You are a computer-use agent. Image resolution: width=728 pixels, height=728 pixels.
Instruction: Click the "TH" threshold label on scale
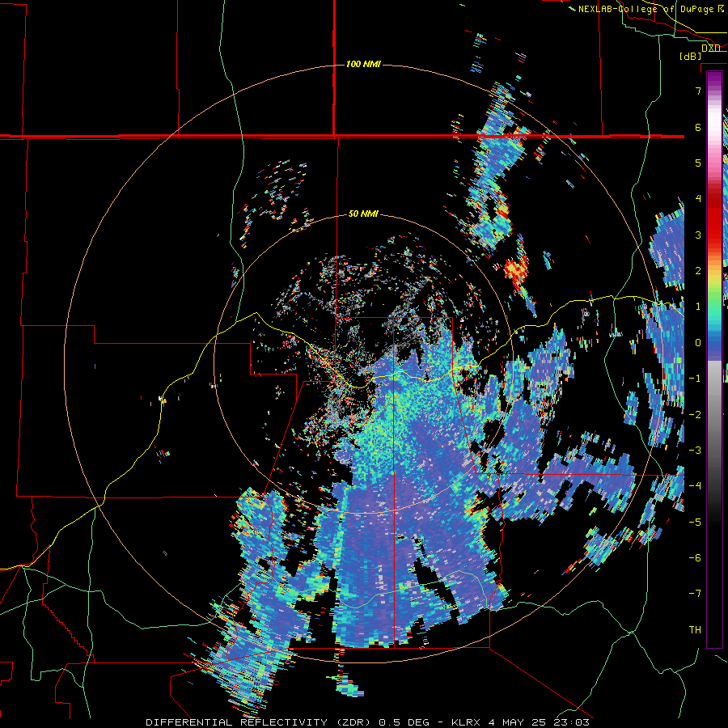pos(695,630)
